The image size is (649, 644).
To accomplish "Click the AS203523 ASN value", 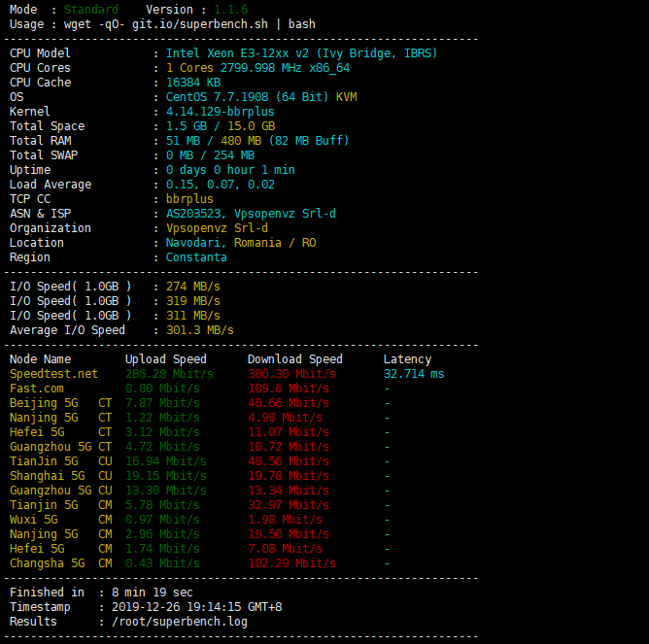I will 194,214.
